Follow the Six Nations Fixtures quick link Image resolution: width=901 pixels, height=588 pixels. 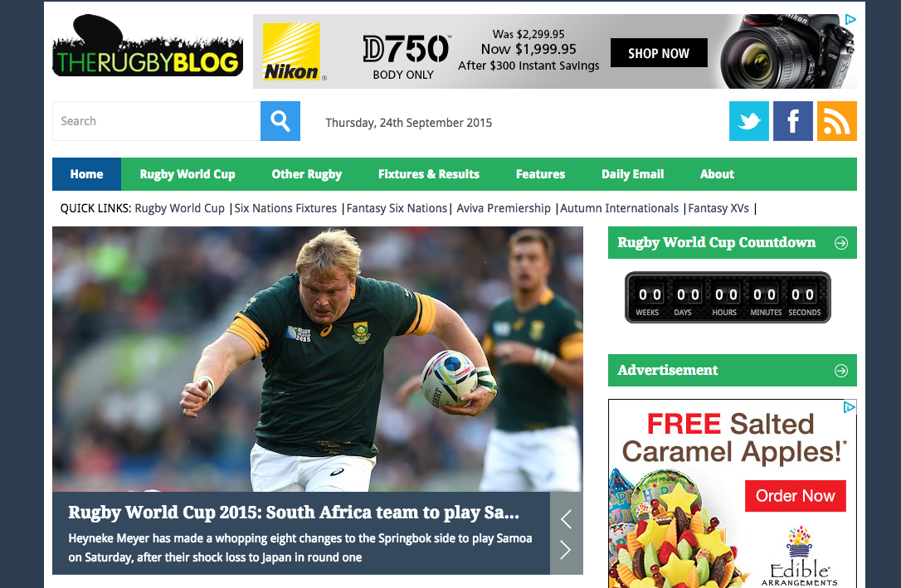(x=285, y=208)
